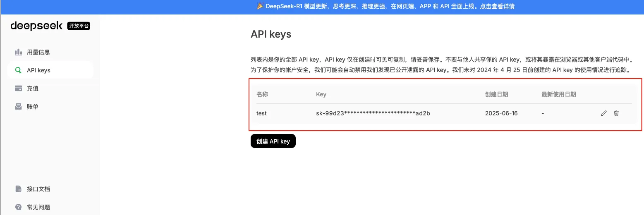644x215 pixels.
Task: Click the bar chart icon beside 用量信息
Action: point(18,52)
